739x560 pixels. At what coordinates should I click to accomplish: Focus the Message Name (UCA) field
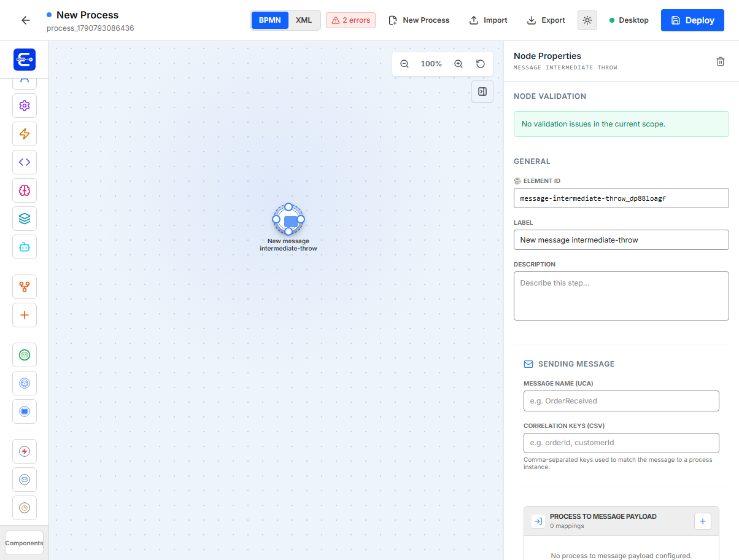(x=621, y=401)
